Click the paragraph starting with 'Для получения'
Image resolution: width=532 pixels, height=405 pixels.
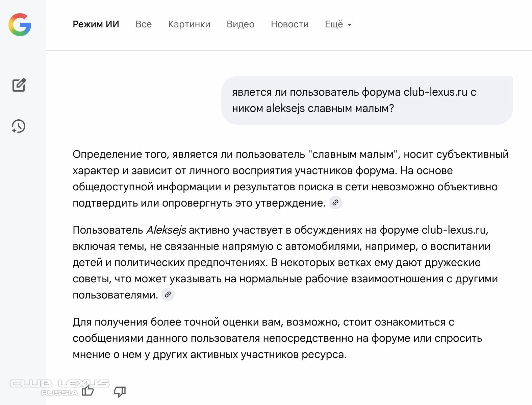pos(277,338)
